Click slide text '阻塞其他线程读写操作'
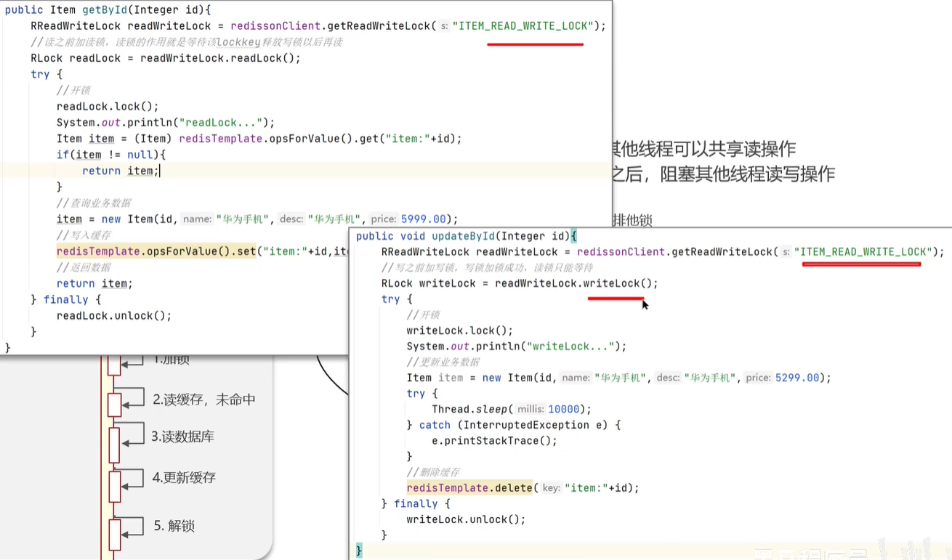Viewport: 952px width, 560px height. click(x=747, y=174)
